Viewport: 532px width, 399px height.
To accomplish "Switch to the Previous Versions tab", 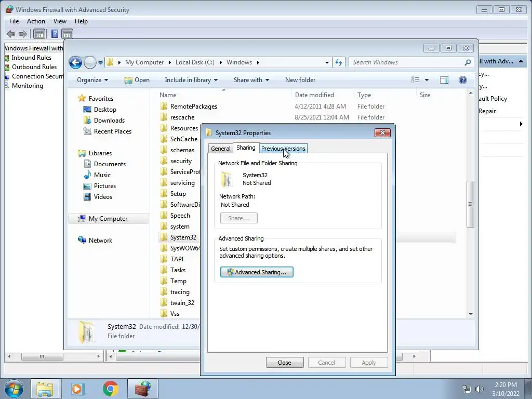I will pos(283,149).
